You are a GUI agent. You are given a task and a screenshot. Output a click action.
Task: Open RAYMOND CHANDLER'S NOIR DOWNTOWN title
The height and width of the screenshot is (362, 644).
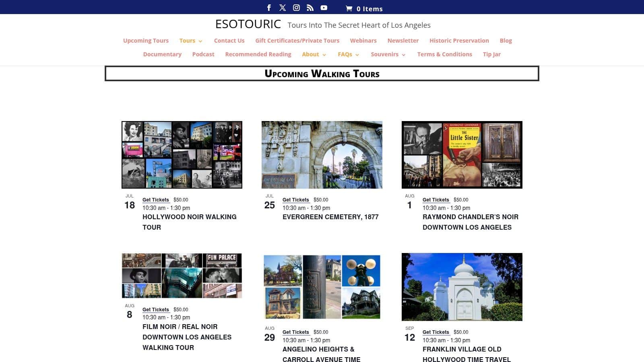point(471,222)
